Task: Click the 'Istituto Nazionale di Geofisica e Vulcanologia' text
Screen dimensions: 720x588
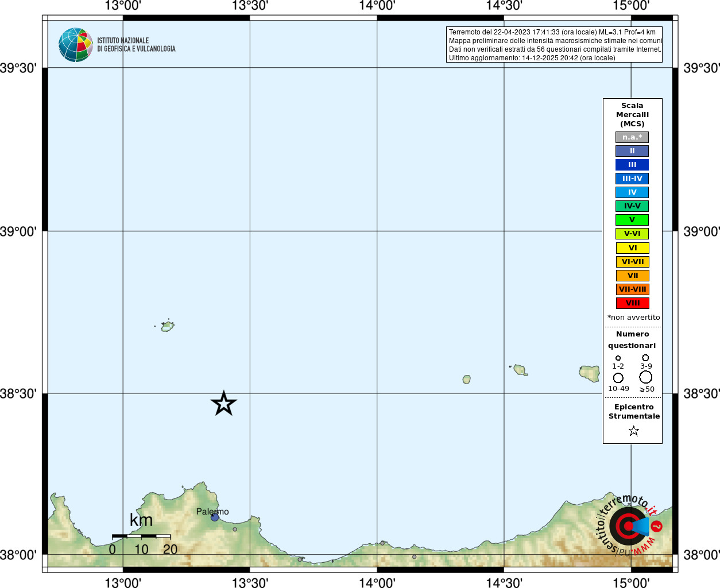Action: pyautogui.click(x=136, y=45)
